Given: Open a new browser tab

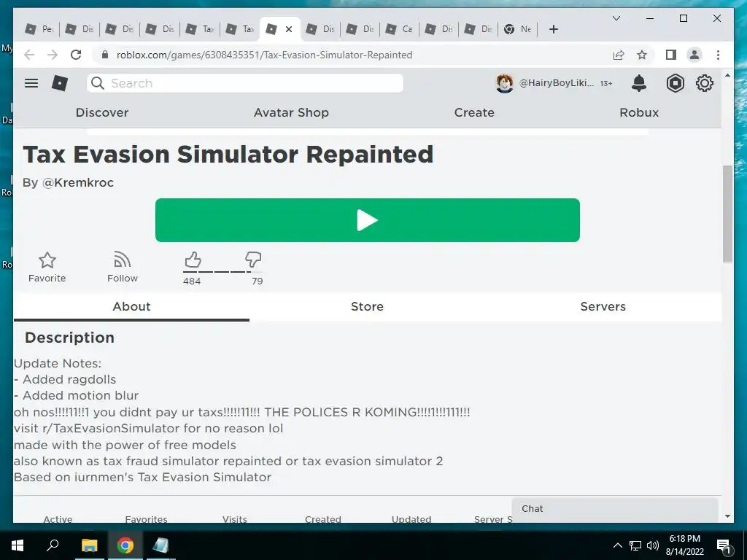Looking at the screenshot, I should 553,29.
